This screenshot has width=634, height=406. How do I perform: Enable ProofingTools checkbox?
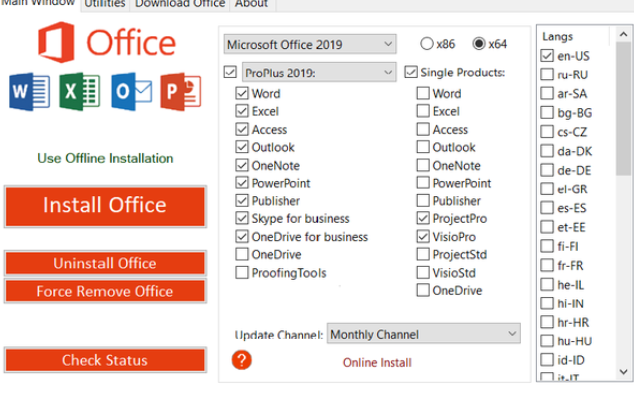pyautogui.click(x=243, y=273)
